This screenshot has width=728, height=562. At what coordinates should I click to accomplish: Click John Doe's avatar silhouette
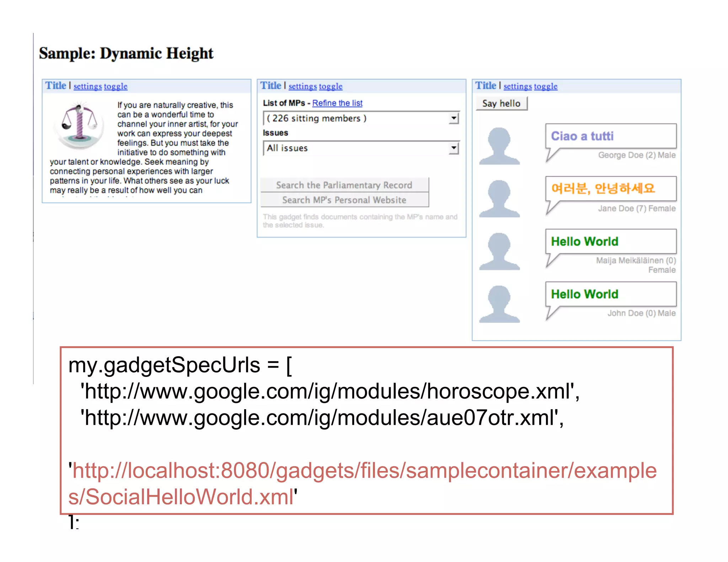point(499,304)
